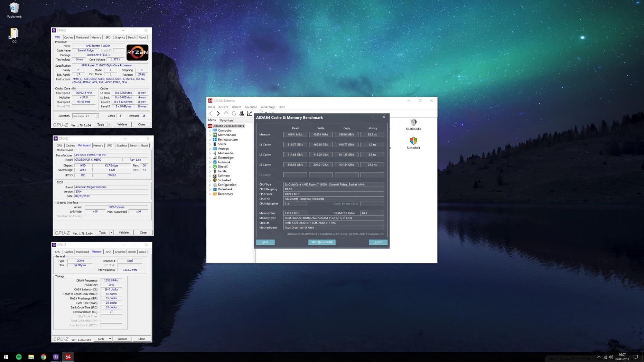
Task: Click Validate in CPU-Z processor window
Action: 122,124
